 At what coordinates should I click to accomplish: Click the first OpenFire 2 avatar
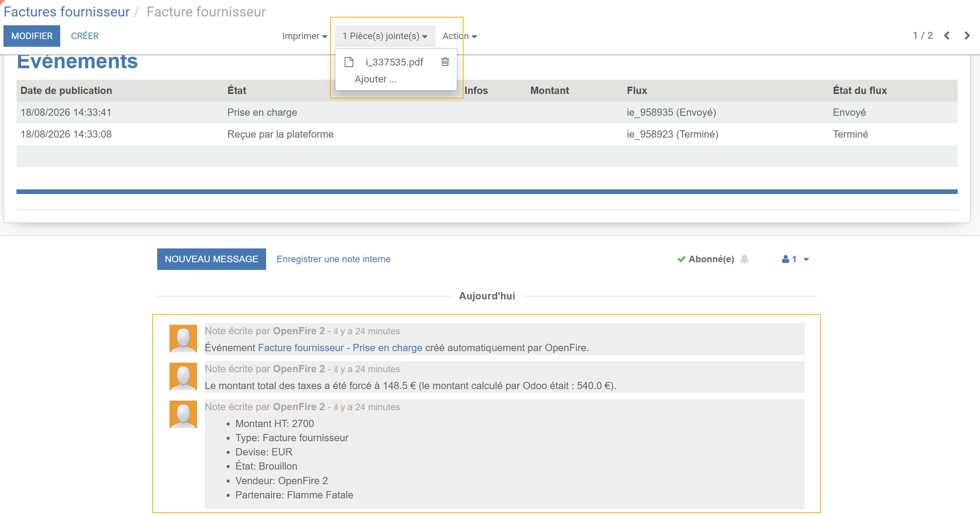click(183, 339)
